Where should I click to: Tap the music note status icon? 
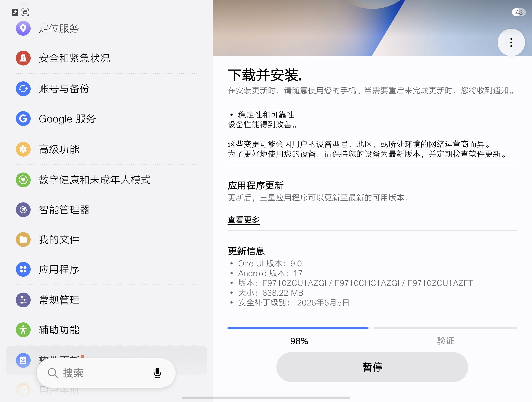coord(15,12)
